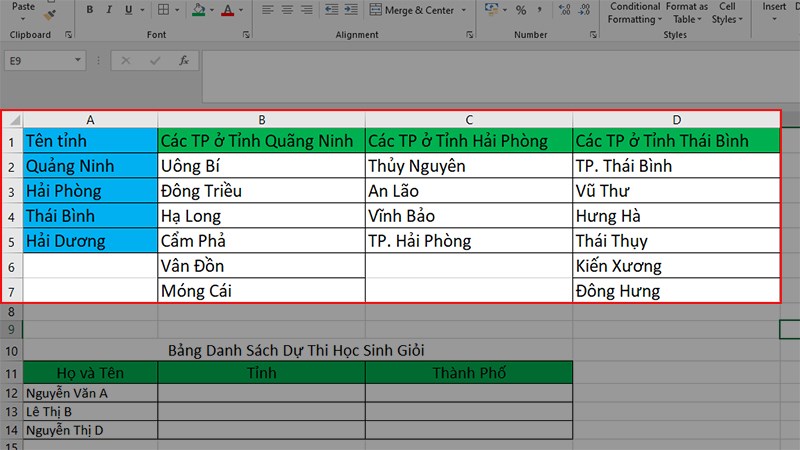800x450 pixels.
Task: Center text horizontally
Action: click(x=287, y=10)
